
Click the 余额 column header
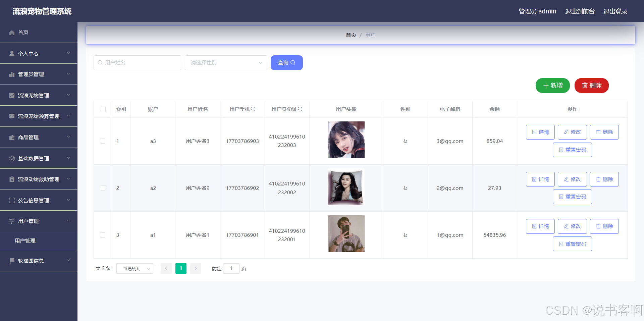pyautogui.click(x=494, y=109)
